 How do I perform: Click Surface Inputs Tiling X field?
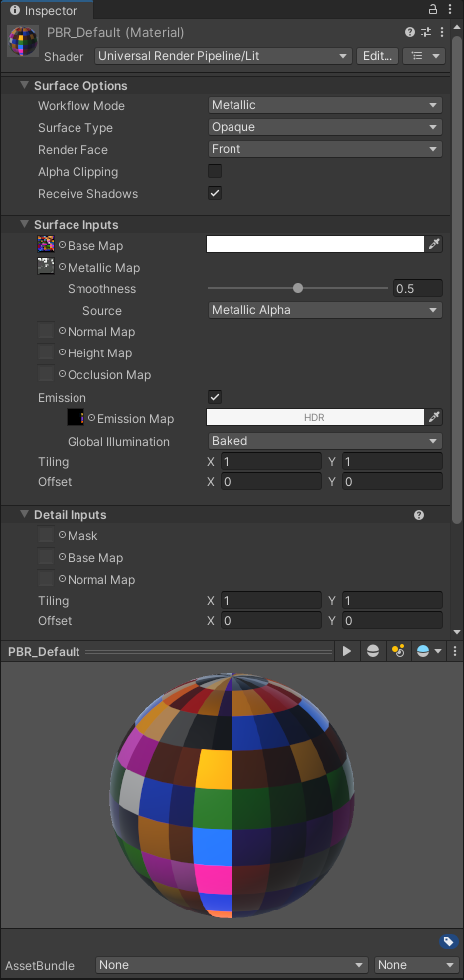pos(271,462)
